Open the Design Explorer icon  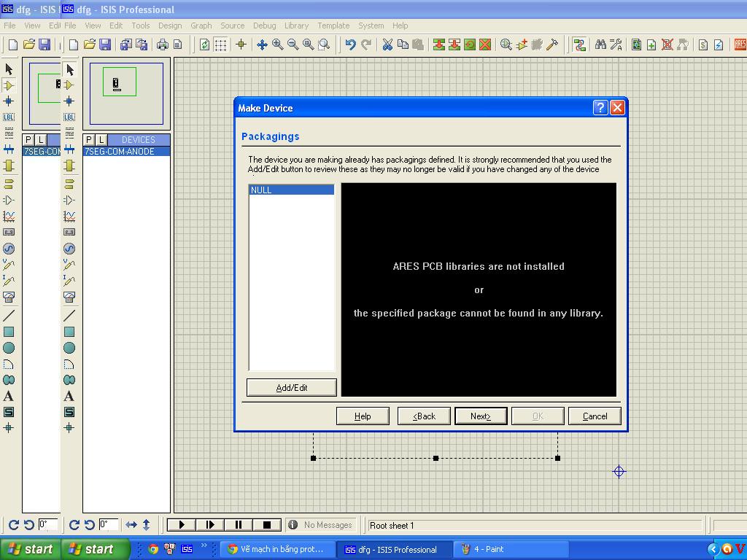click(636, 44)
